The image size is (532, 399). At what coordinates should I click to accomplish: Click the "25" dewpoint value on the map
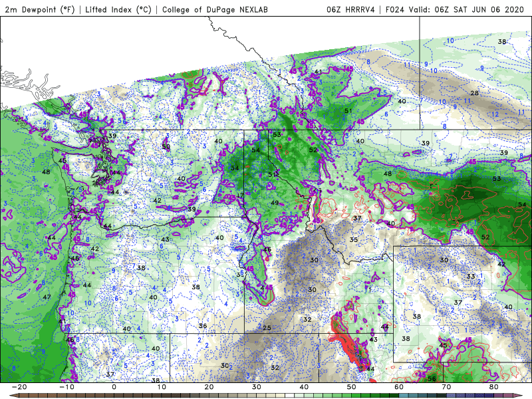click(267, 328)
